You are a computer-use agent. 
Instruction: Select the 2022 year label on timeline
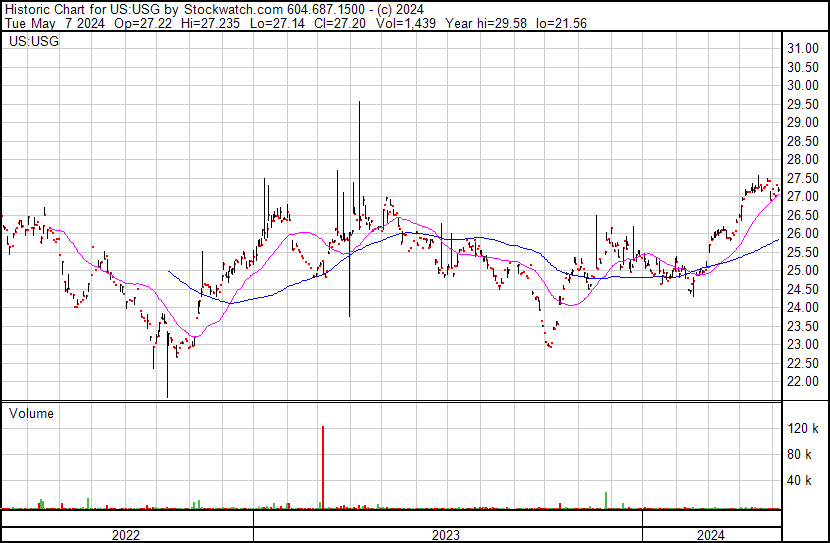click(x=126, y=535)
